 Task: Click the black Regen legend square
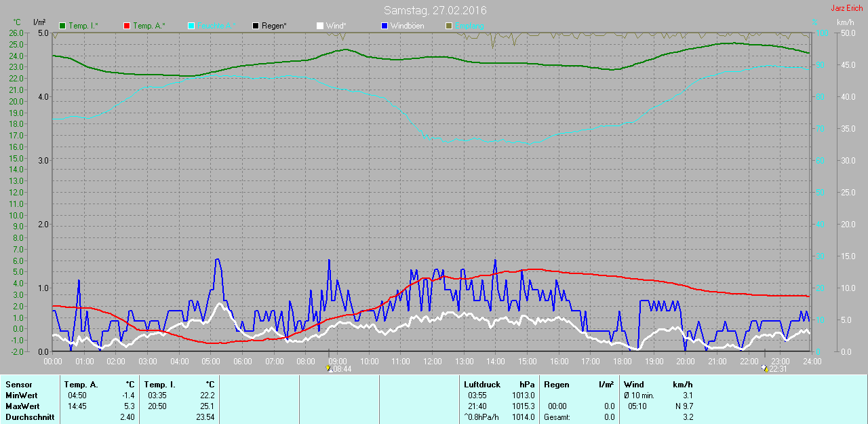(256, 26)
